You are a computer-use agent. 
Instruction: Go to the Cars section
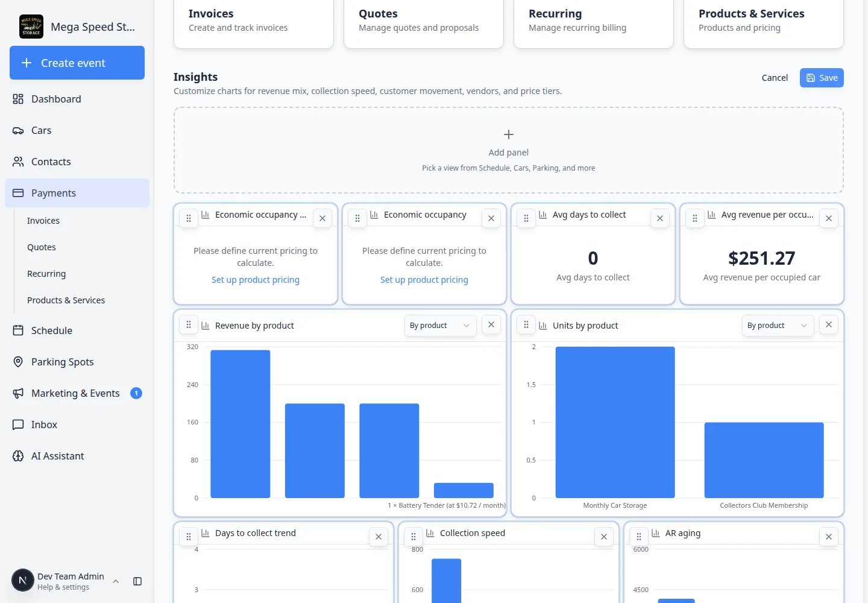coord(77,130)
